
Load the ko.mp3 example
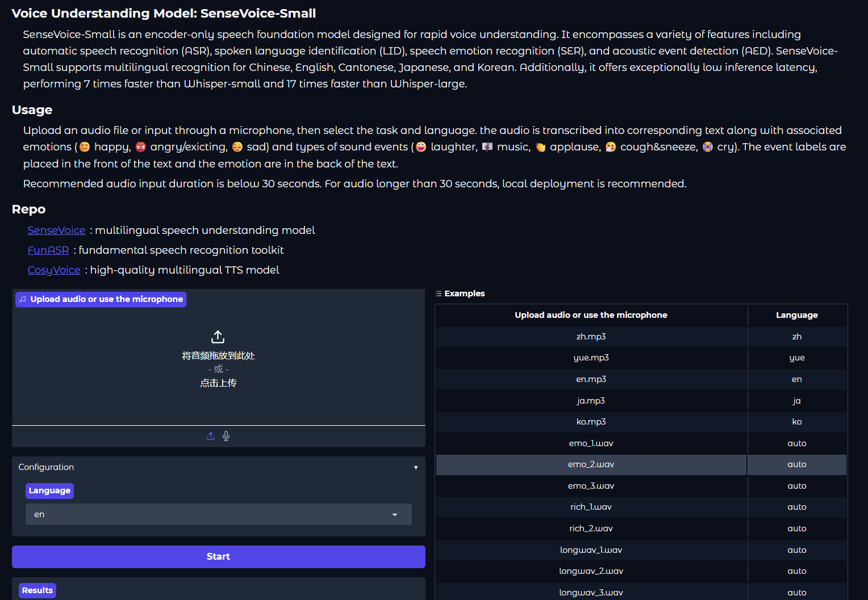click(x=591, y=422)
